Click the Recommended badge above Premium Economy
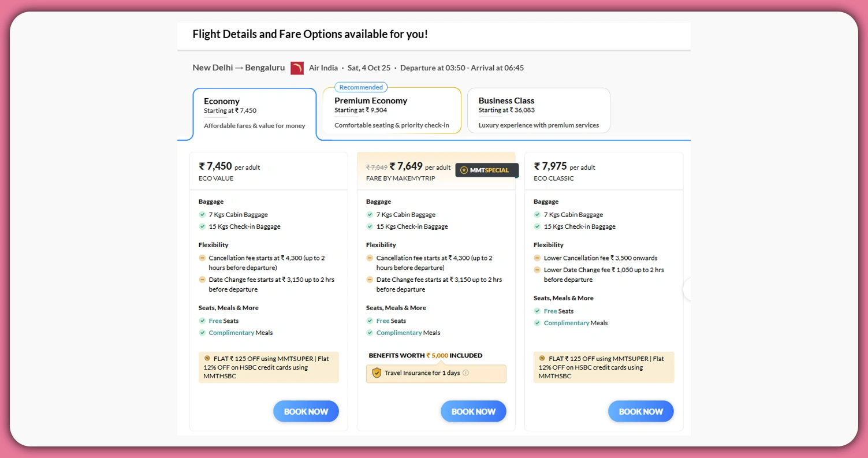 pos(360,87)
